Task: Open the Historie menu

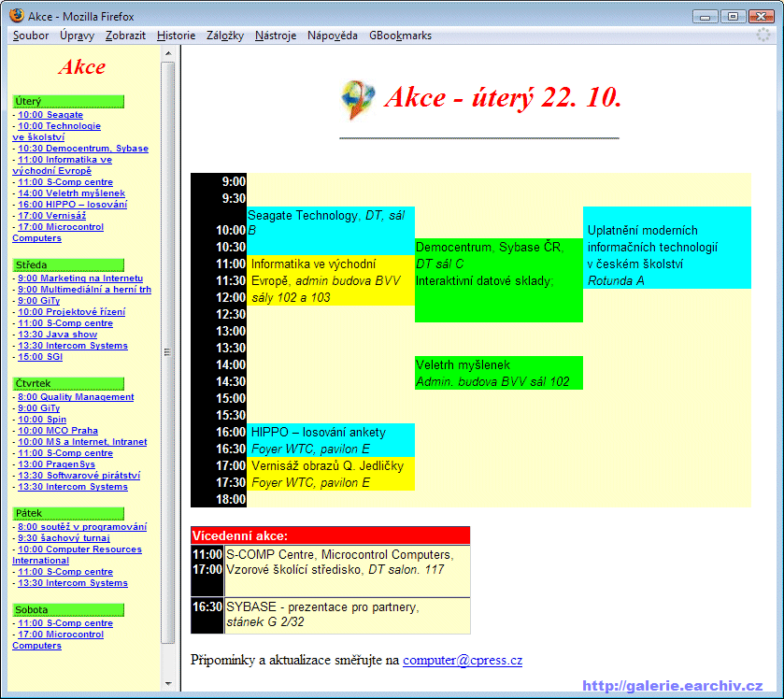Action: 176,36
